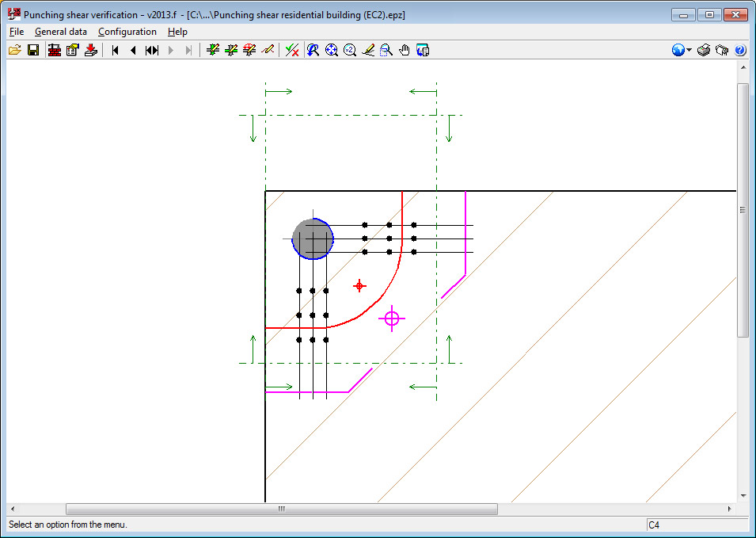756x538 pixels.
Task: Click the green check red cross icon
Action: [292, 50]
